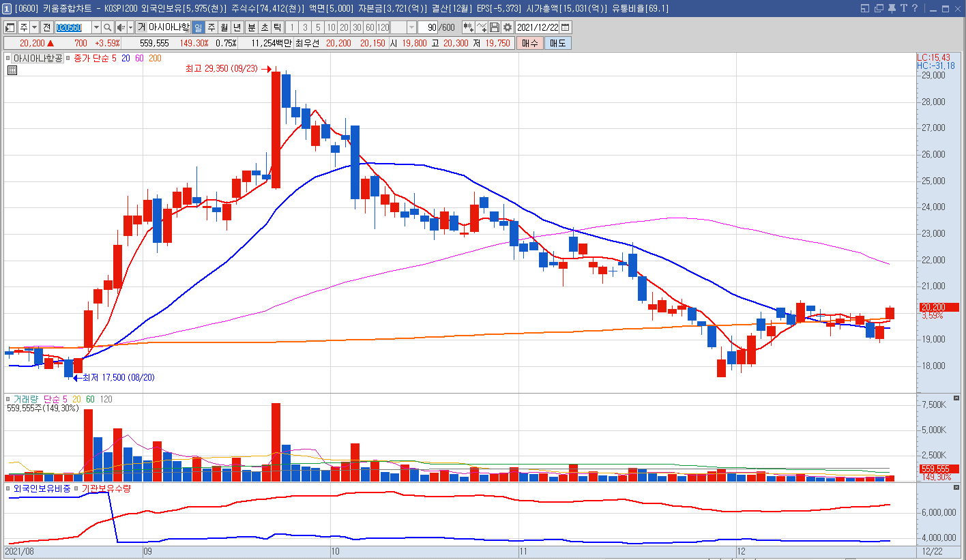The height and width of the screenshot is (560, 966).
Task: Click the 아시아나항공 chart label
Action: pos(38,59)
